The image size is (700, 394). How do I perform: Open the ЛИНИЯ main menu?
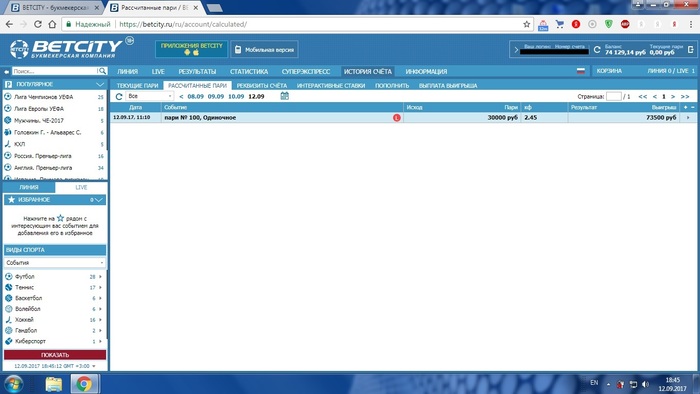click(x=127, y=71)
